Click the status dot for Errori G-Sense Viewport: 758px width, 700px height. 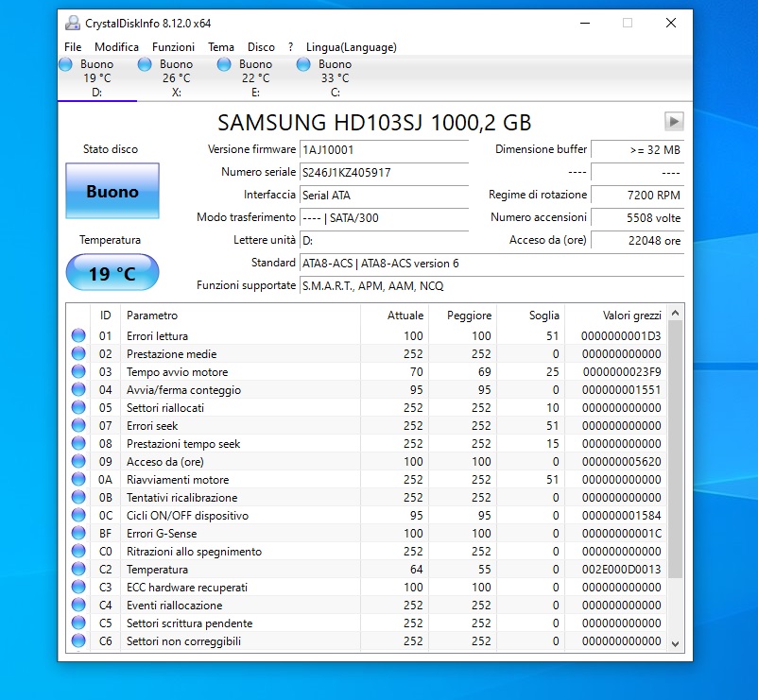(x=78, y=533)
